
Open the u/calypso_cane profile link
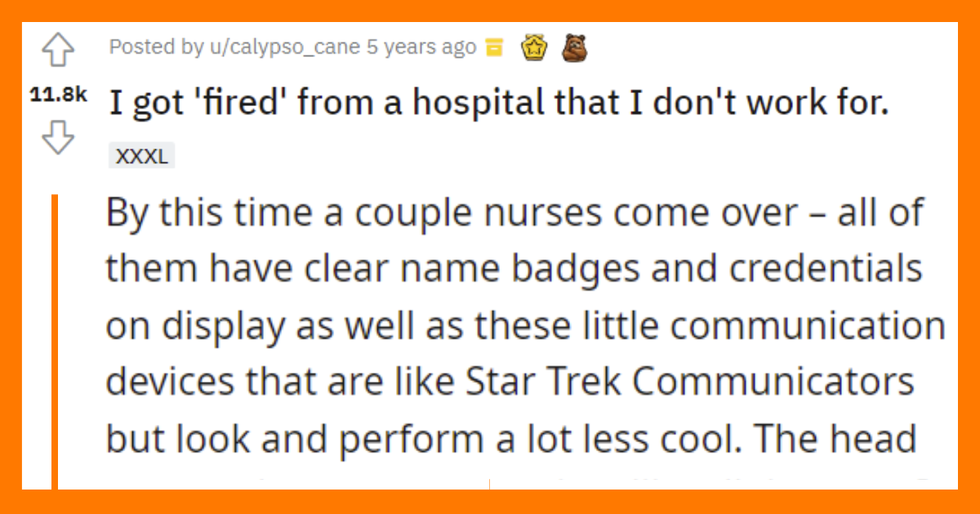(283, 47)
